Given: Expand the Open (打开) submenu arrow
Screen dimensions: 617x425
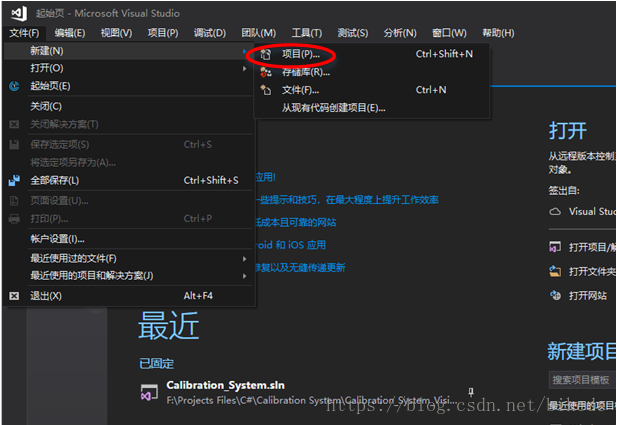Looking at the screenshot, I should 244,68.
